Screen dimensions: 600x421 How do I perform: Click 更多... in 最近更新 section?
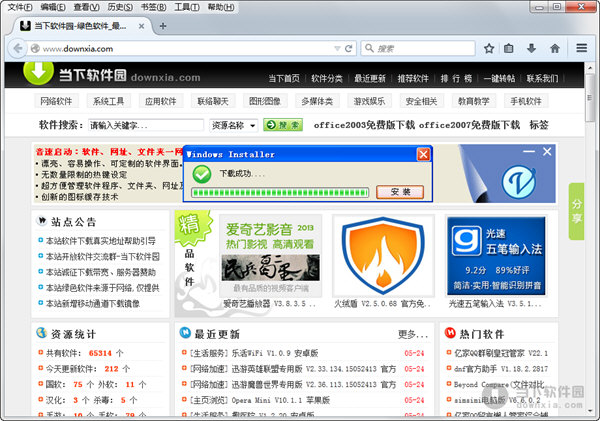[412, 335]
